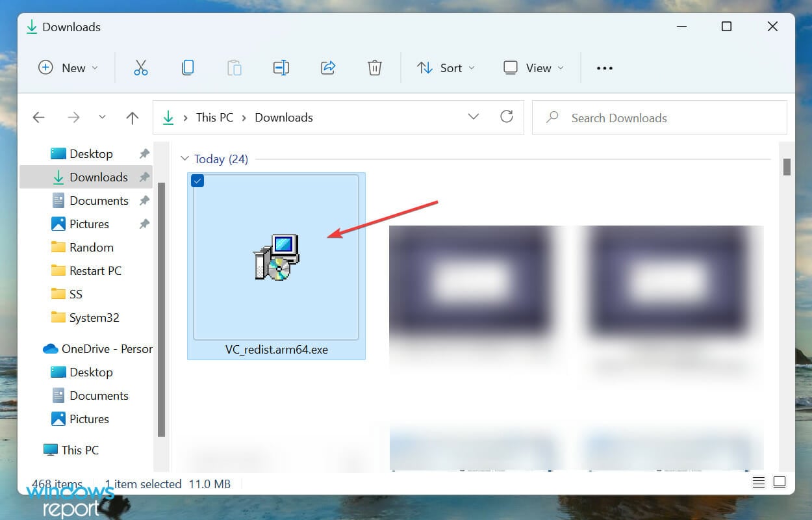This screenshot has width=812, height=520.
Task: Open the View dropdown menu
Action: pos(534,68)
